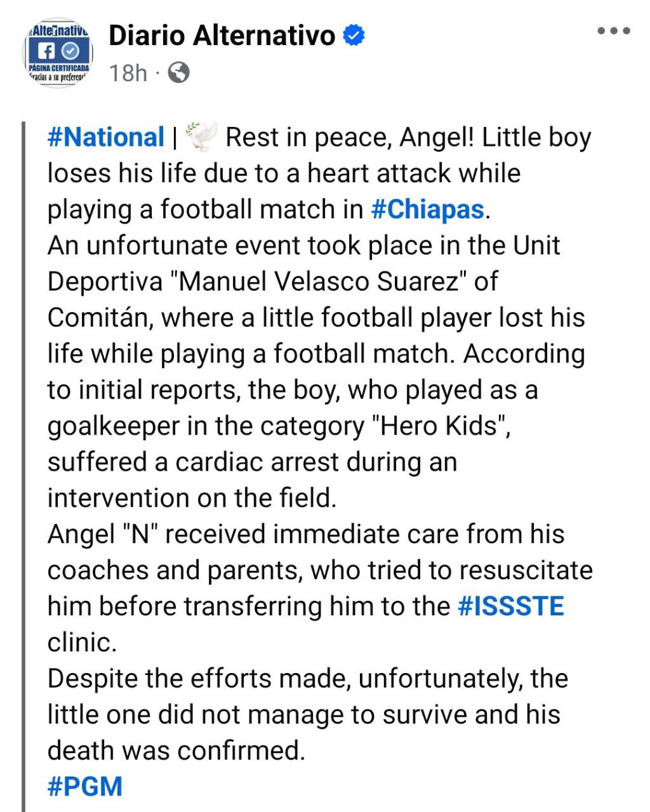Image resolution: width=650 pixels, height=812 pixels.
Task: Open the #PGM hashtag
Action: (84, 786)
